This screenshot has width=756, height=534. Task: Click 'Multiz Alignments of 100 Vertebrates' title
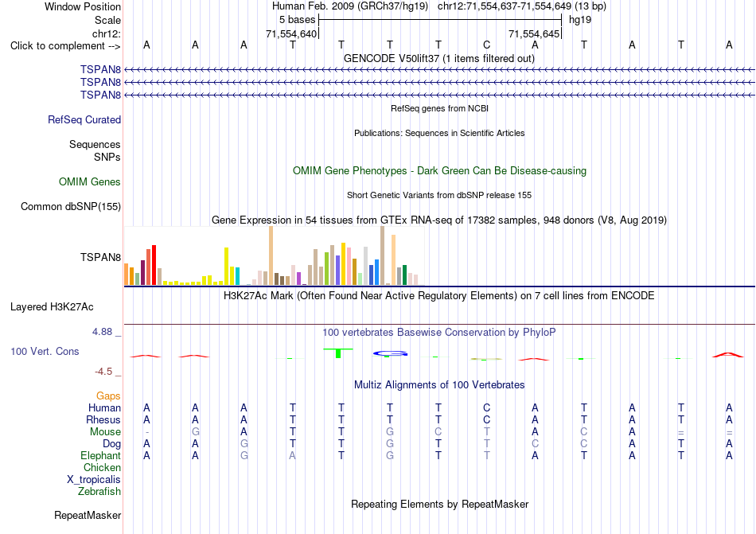(x=439, y=384)
